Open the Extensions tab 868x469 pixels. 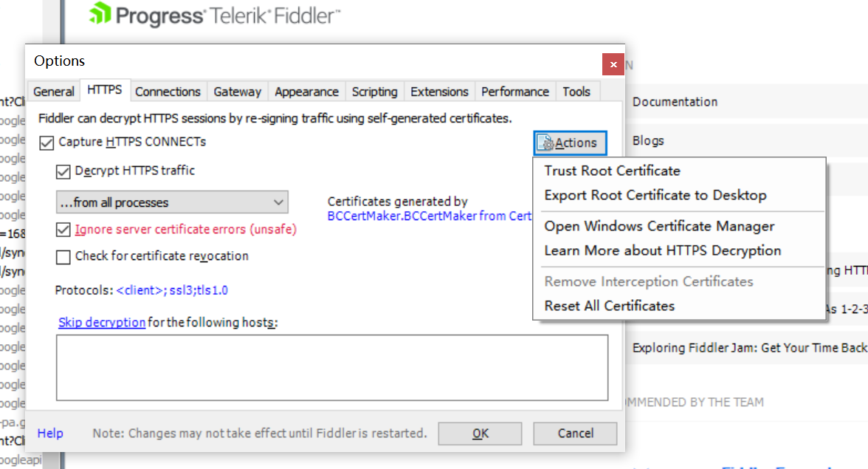[439, 92]
